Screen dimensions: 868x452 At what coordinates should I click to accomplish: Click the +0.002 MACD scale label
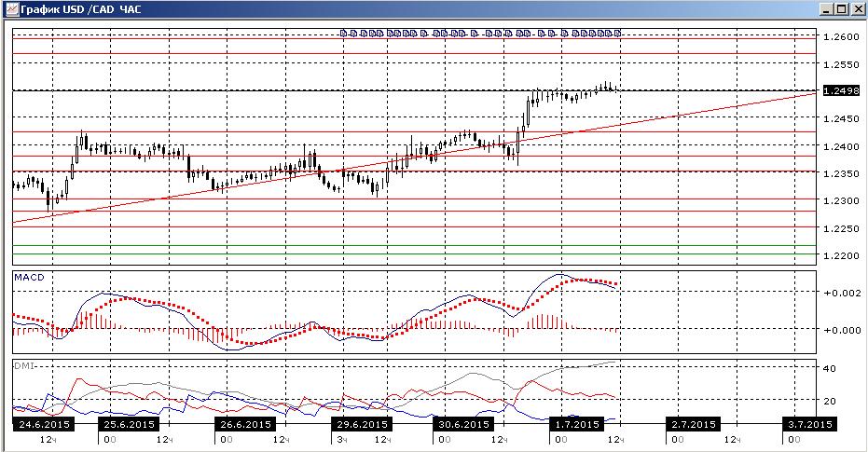click(x=841, y=294)
